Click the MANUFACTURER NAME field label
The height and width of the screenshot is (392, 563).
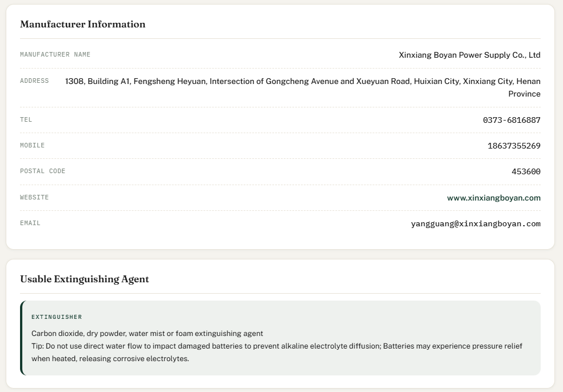click(55, 54)
